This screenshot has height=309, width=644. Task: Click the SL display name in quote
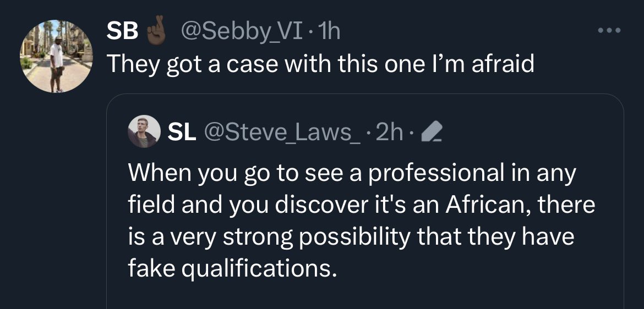pyautogui.click(x=182, y=133)
